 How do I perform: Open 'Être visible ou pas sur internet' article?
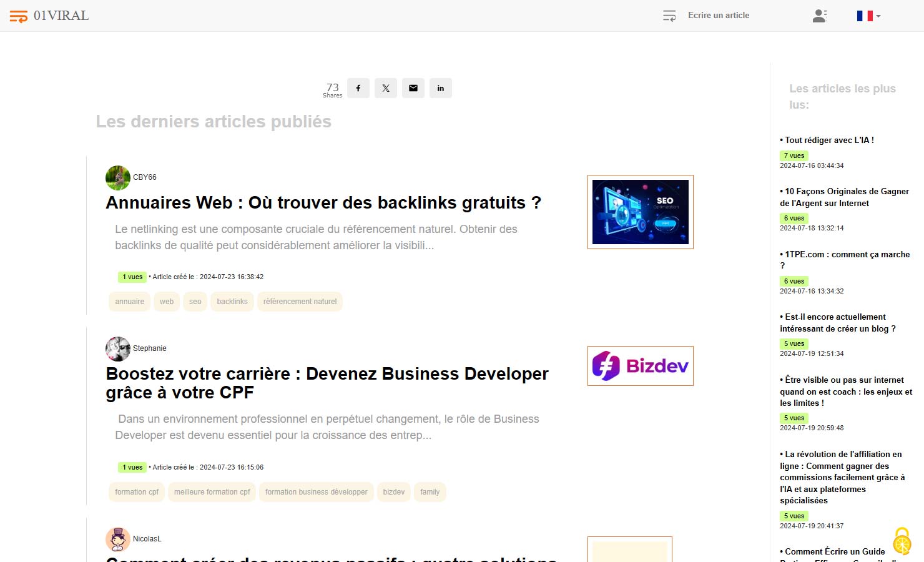coord(846,392)
